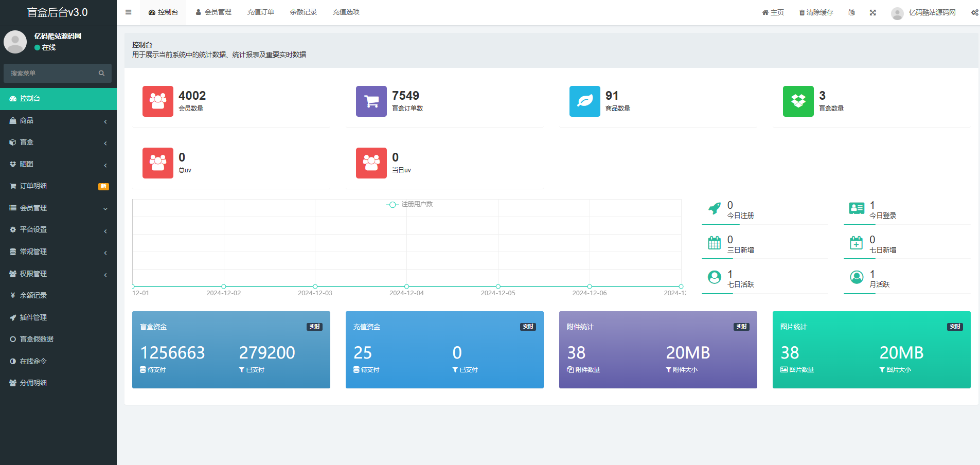
Task: Expand the 平台设置 sidebar menu
Action: pos(58,230)
